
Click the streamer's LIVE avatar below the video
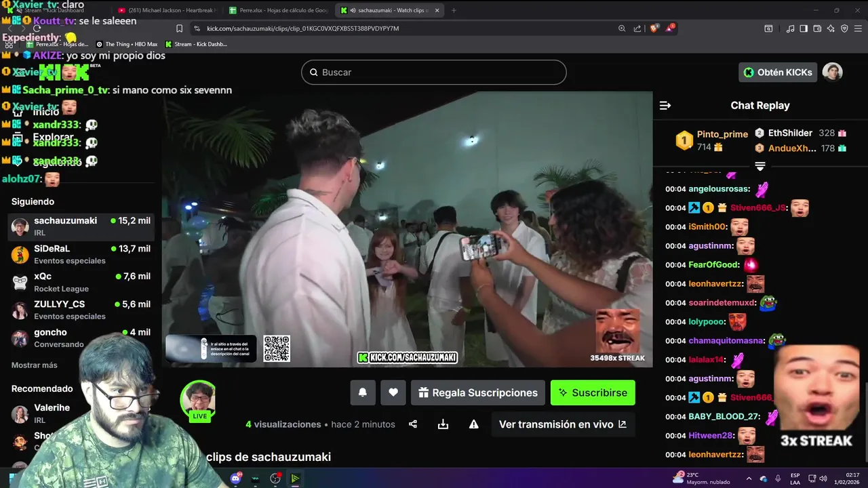[199, 401]
